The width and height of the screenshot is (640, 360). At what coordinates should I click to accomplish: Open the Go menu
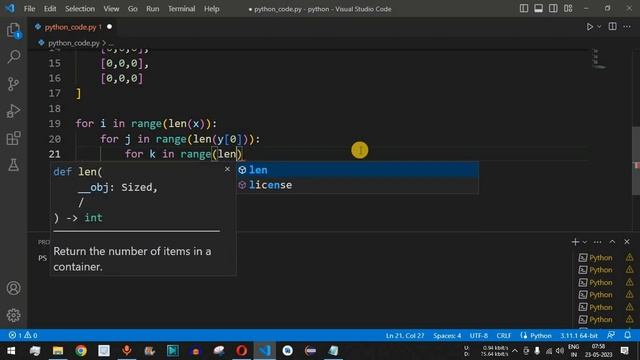click(133, 9)
